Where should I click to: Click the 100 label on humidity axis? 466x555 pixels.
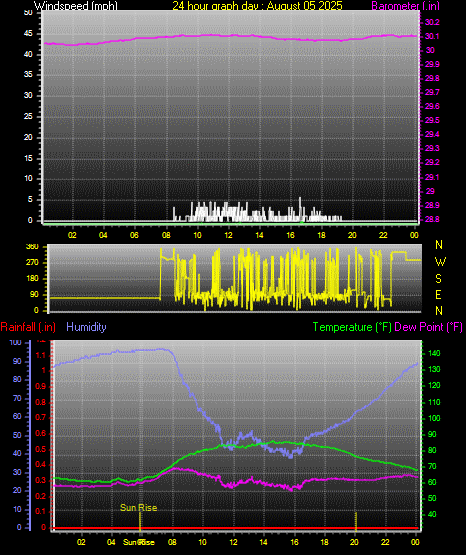tap(16, 343)
